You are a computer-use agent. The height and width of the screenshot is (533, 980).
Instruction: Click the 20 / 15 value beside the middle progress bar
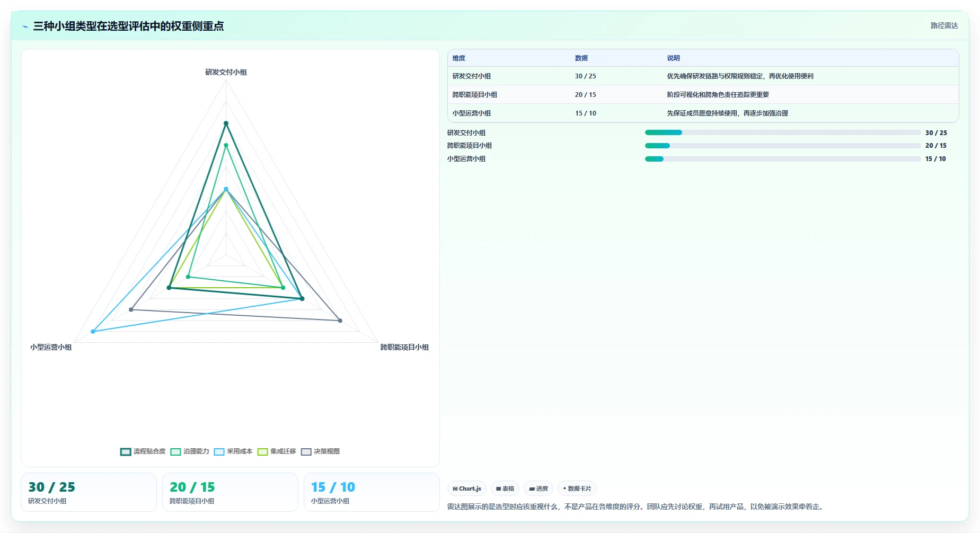point(936,146)
